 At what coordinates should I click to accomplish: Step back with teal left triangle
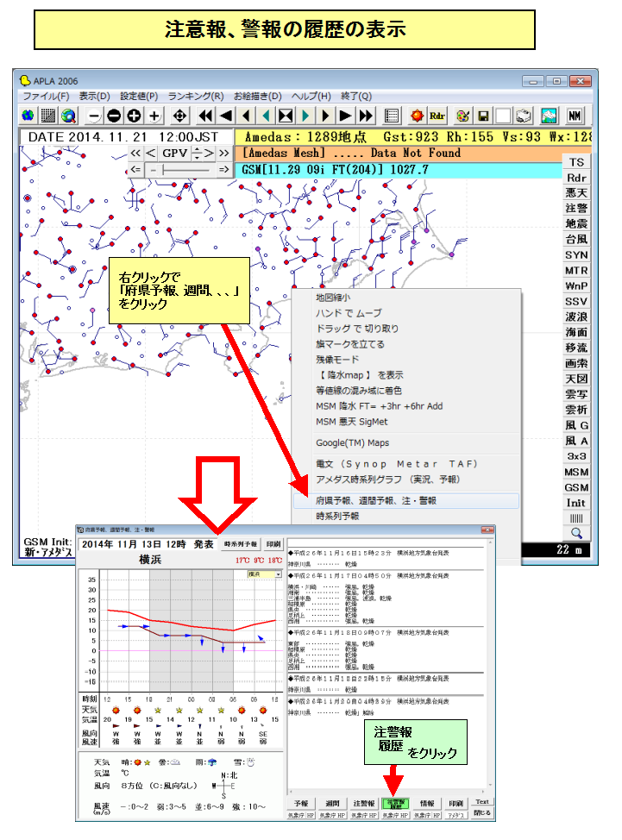coord(266,116)
